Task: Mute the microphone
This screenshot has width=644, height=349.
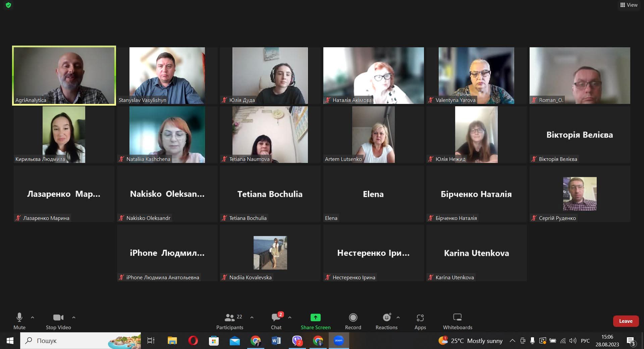Action: [19, 321]
